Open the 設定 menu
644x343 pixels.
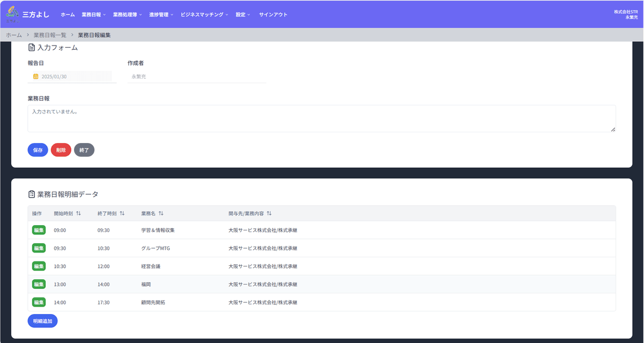[x=243, y=14]
